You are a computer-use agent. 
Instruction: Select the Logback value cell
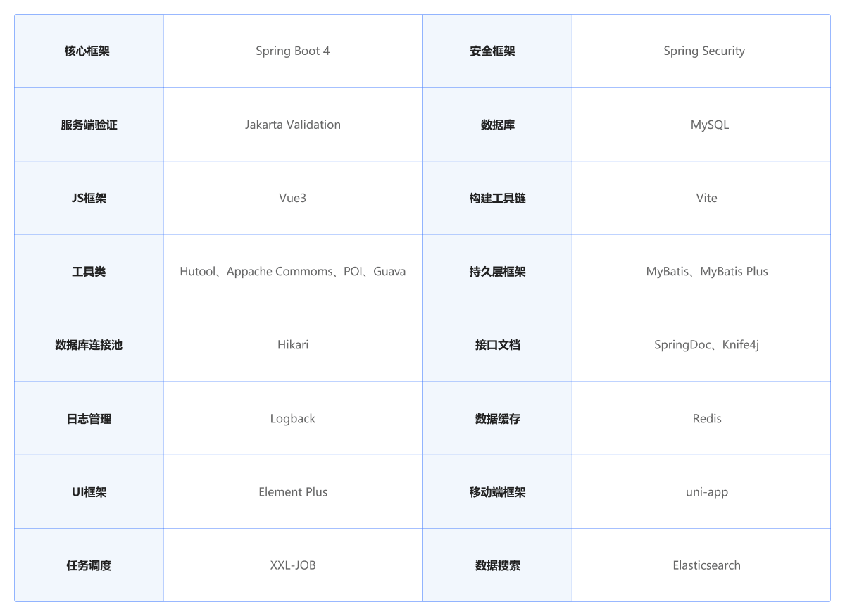(293, 418)
